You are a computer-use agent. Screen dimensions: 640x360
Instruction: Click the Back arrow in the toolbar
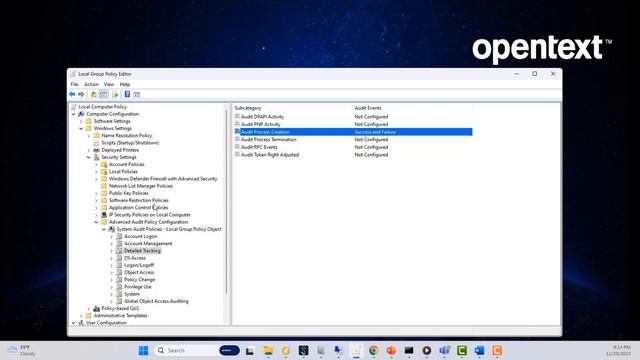tap(72, 94)
